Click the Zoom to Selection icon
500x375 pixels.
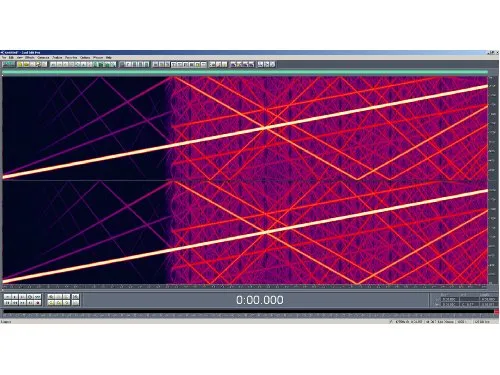pos(66,303)
